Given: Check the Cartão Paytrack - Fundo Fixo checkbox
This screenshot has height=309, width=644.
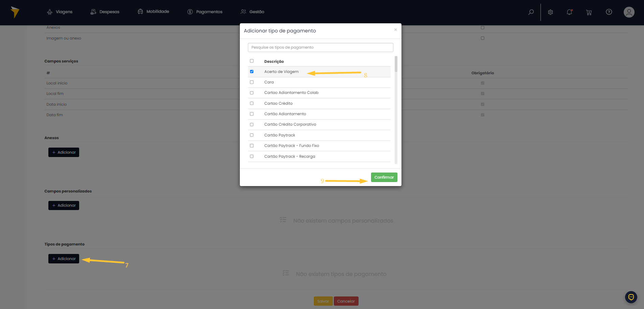Looking at the screenshot, I should click(x=252, y=146).
